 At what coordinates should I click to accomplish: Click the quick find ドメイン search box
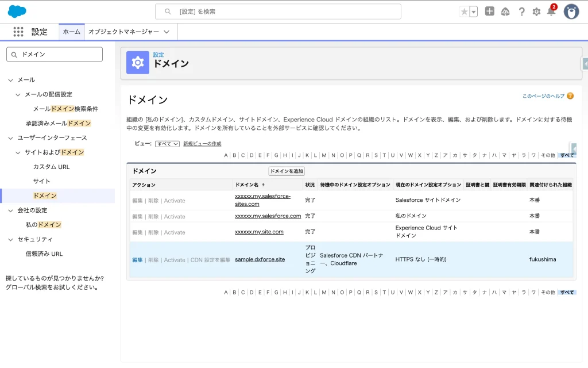tap(55, 54)
